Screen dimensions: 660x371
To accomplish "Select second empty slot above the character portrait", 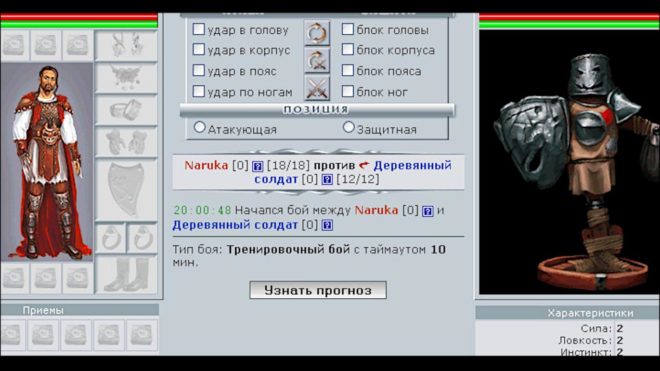I will [x=46, y=45].
